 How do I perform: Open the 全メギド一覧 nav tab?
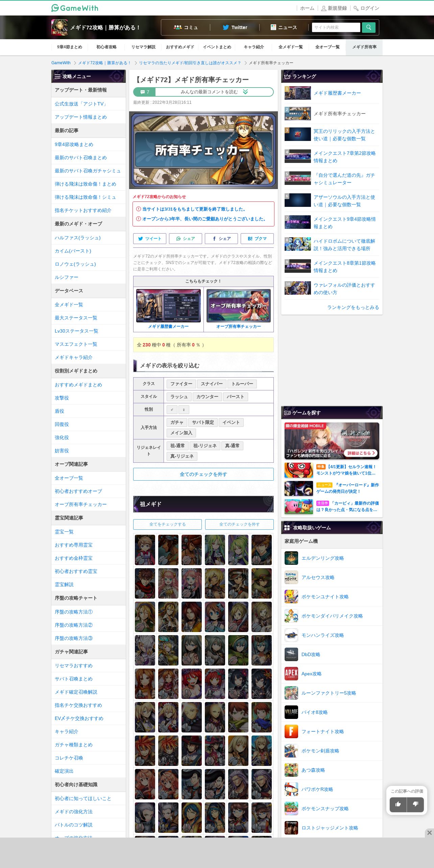click(x=291, y=47)
